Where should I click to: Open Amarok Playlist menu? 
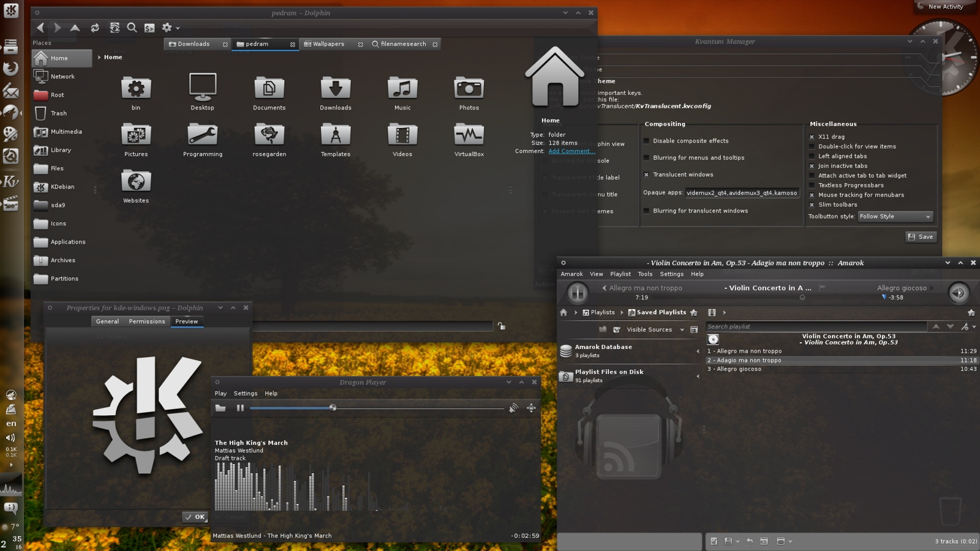coord(620,274)
